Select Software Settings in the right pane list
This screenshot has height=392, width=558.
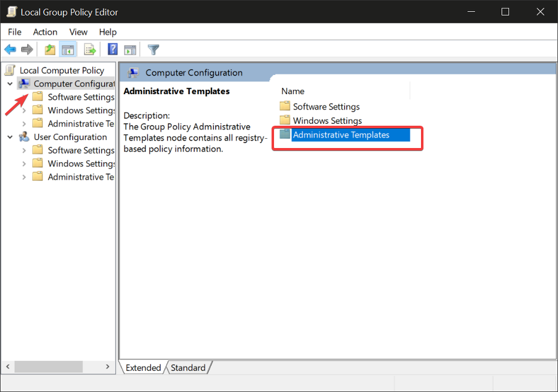pyautogui.click(x=326, y=107)
